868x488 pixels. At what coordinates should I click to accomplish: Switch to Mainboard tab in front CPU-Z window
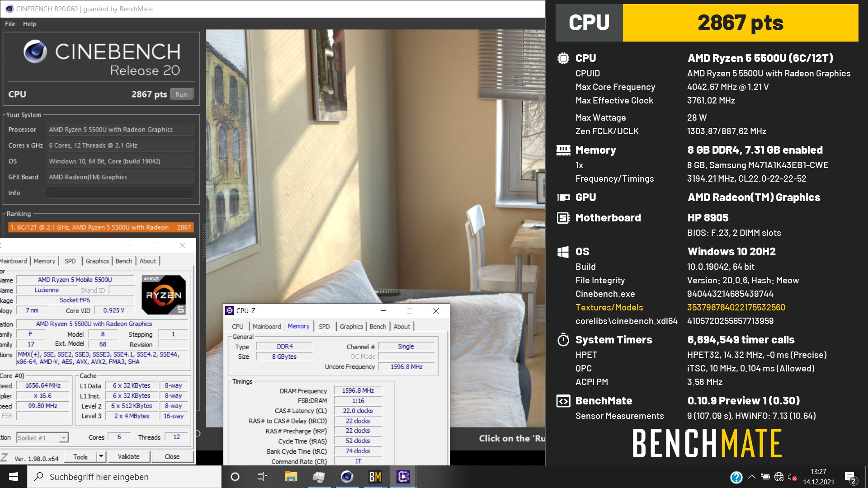coord(267,327)
